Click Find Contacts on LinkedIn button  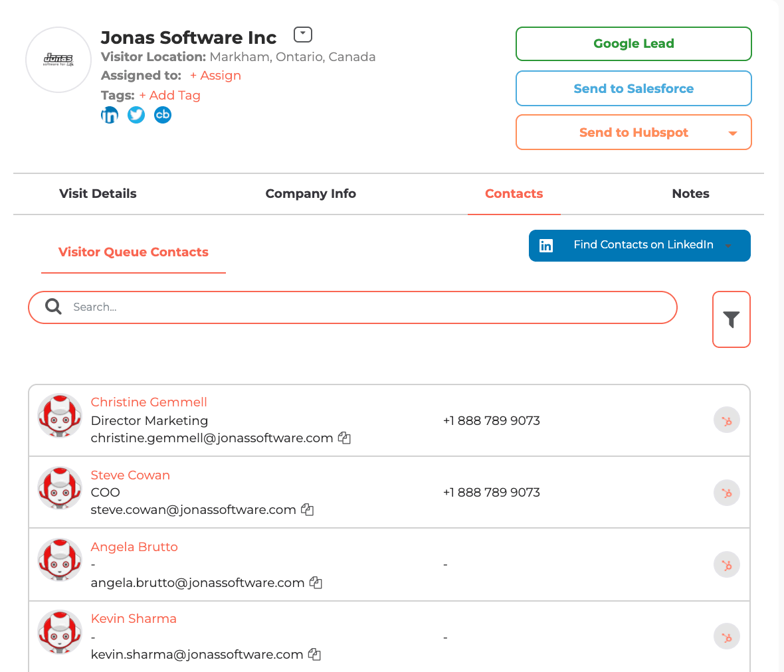(640, 245)
